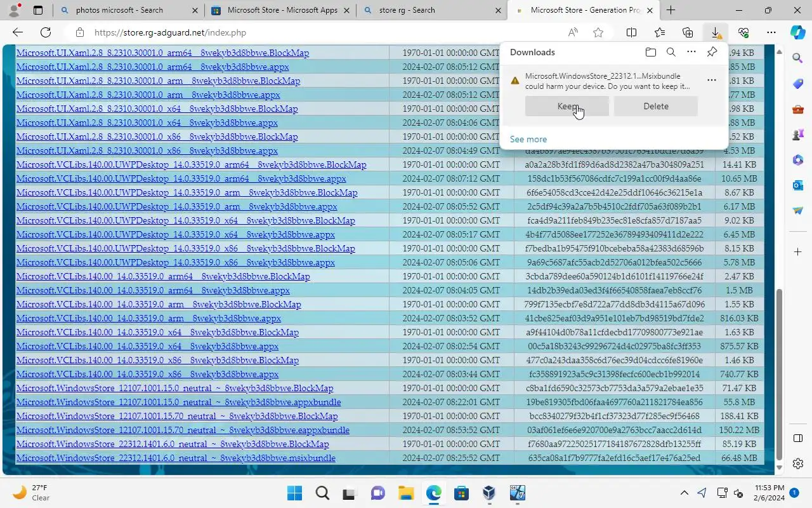
Task: Keep the flagged Msixbundle download
Action: click(566, 106)
